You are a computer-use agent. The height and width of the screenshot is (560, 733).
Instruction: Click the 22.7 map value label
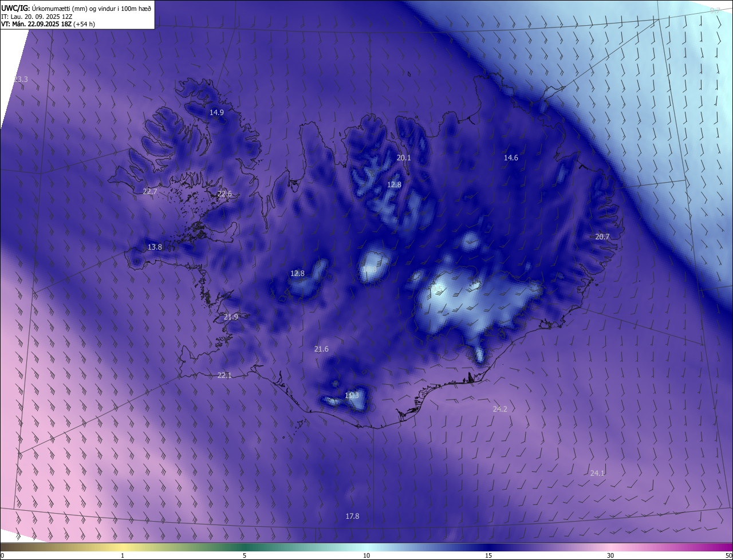(x=149, y=191)
